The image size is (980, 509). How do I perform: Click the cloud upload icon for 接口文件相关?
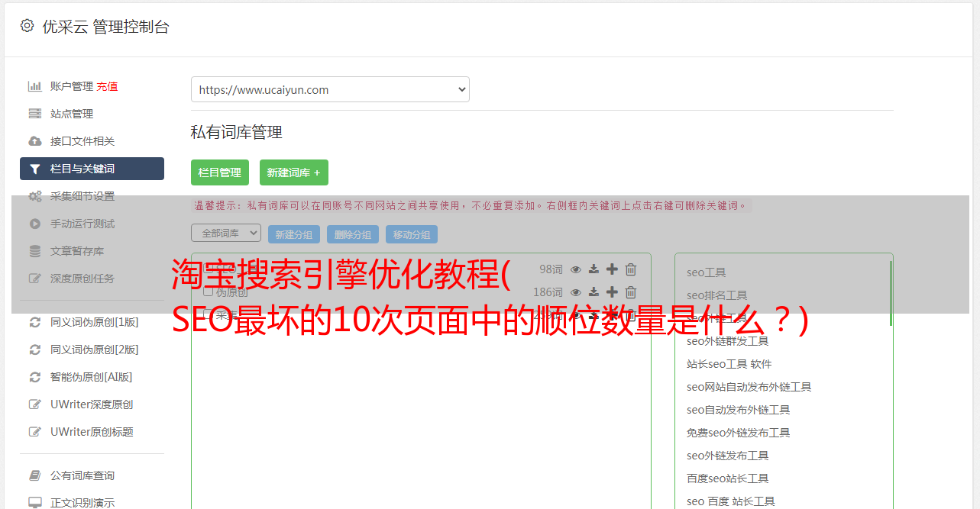(35, 141)
